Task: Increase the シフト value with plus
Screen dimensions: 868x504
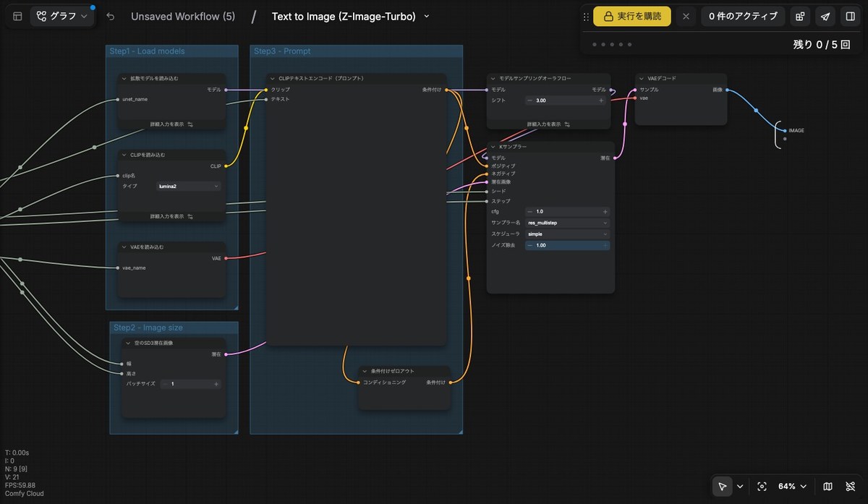Action: pos(601,101)
